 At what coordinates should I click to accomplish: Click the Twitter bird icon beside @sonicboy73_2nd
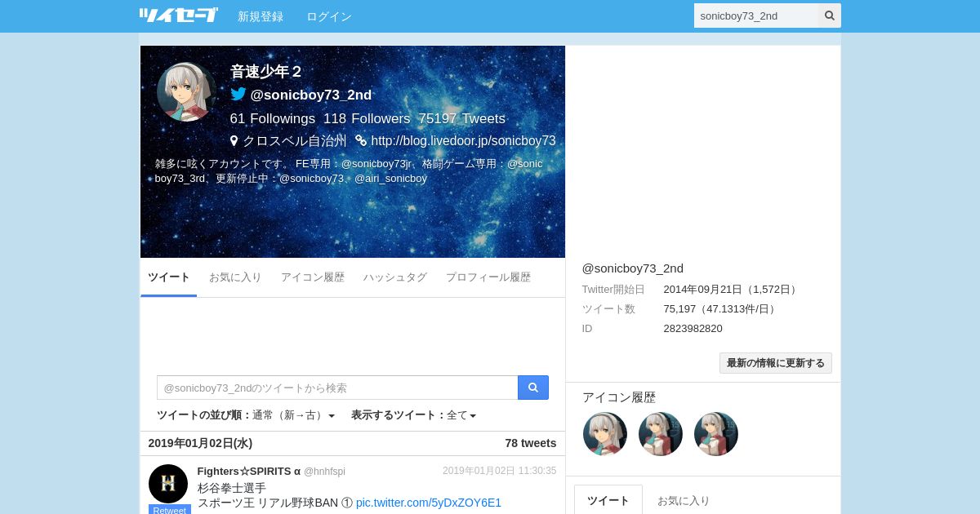tap(238, 94)
